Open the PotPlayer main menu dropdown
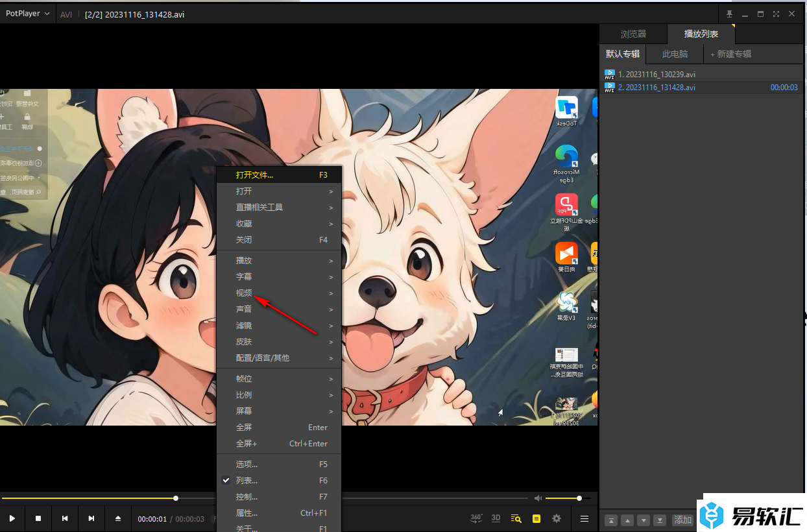The width and height of the screenshot is (807, 532). coord(28,14)
